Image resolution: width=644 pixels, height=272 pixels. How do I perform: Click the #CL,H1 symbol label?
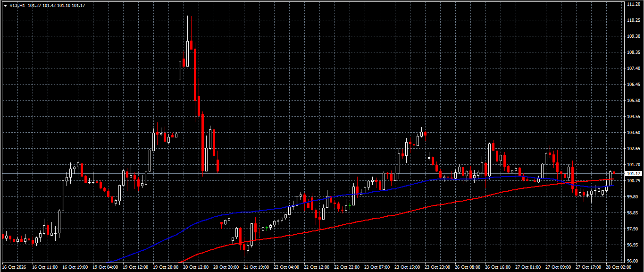[x=17, y=6]
